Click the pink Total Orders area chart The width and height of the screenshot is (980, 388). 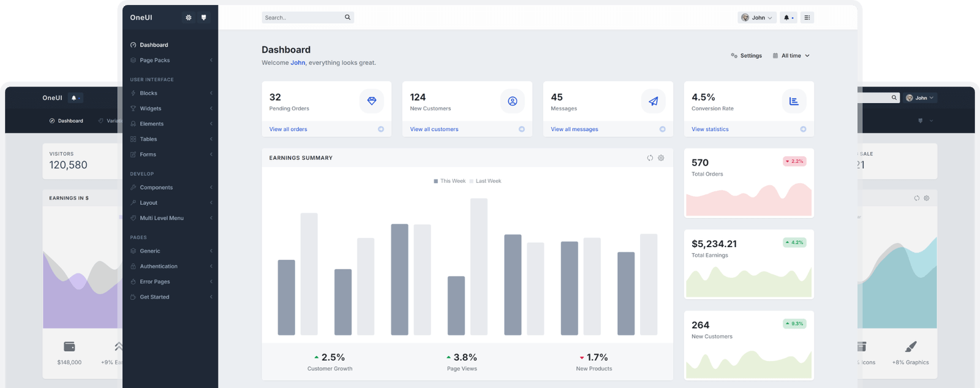point(748,202)
